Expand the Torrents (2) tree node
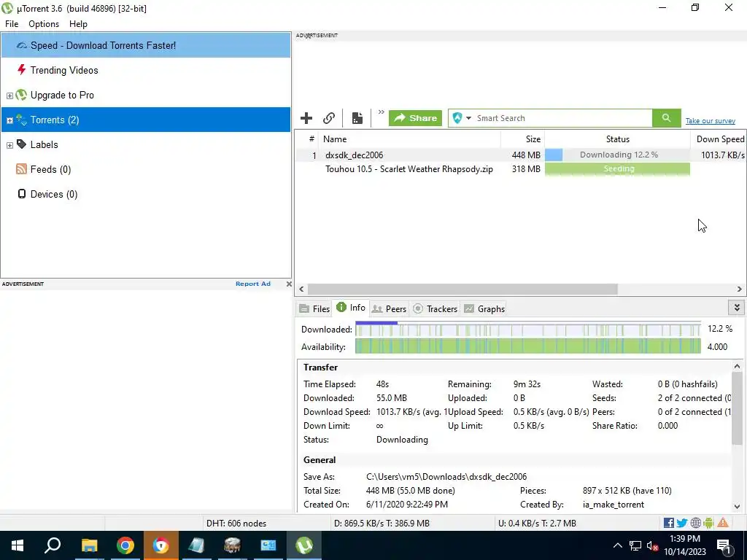Screen dimensions: 747x560 coord(9,120)
